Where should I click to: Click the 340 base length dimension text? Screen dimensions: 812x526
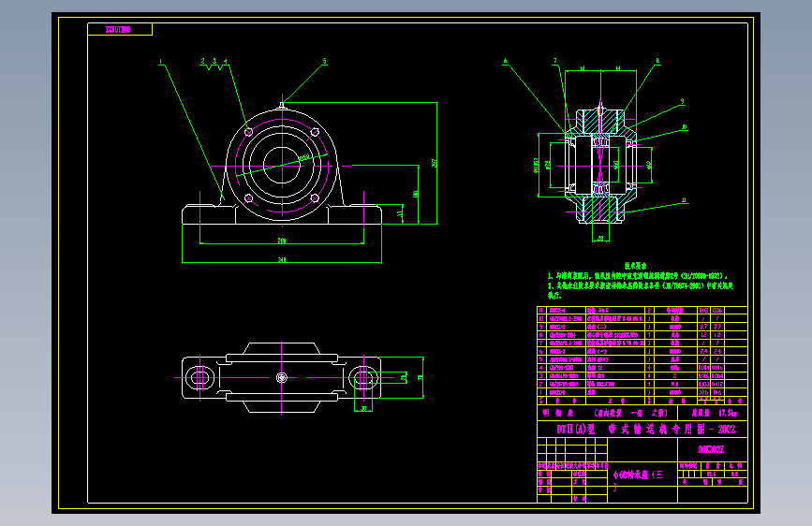[x=282, y=259]
